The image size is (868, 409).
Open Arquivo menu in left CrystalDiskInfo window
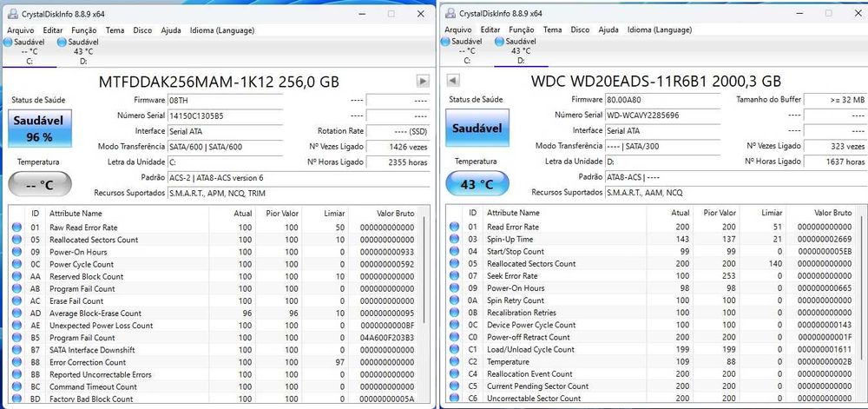coord(21,30)
